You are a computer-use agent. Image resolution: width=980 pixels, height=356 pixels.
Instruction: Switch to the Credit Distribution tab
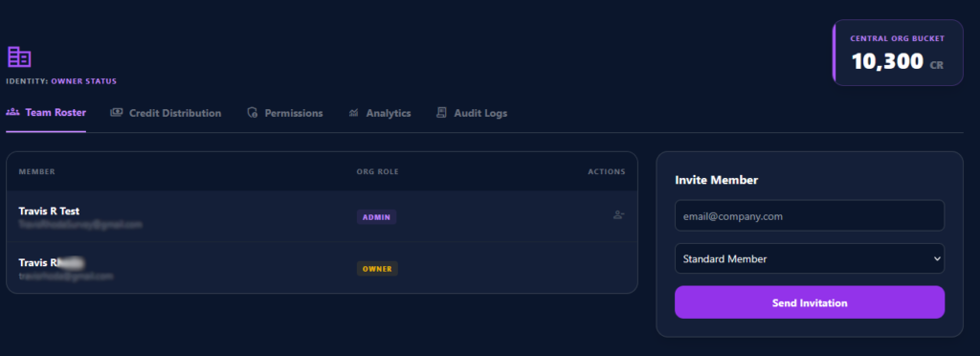pos(166,113)
